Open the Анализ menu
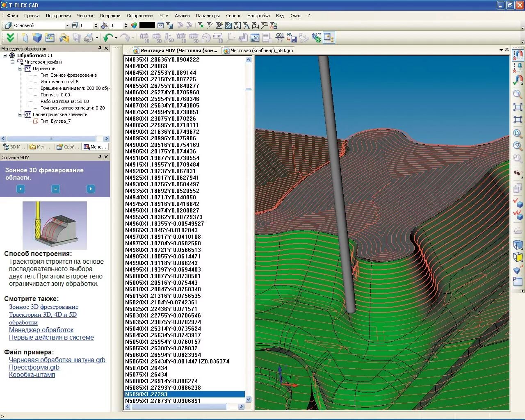Image resolution: width=525 pixels, height=420 pixels. (x=182, y=16)
